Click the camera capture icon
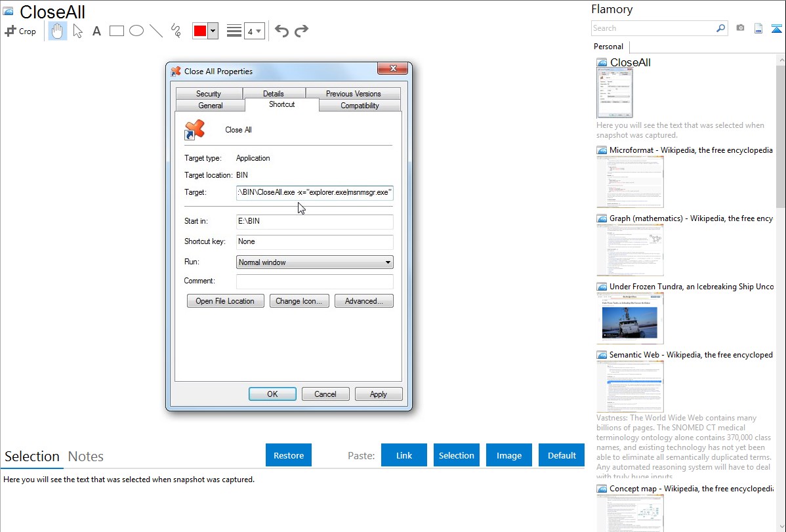 click(x=740, y=28)
